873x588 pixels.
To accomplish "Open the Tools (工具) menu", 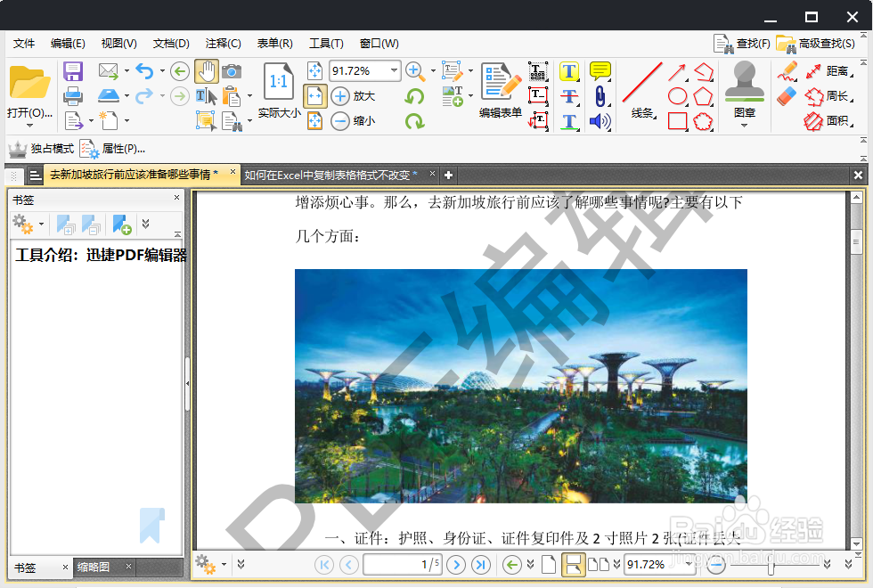I will point(326,44).
